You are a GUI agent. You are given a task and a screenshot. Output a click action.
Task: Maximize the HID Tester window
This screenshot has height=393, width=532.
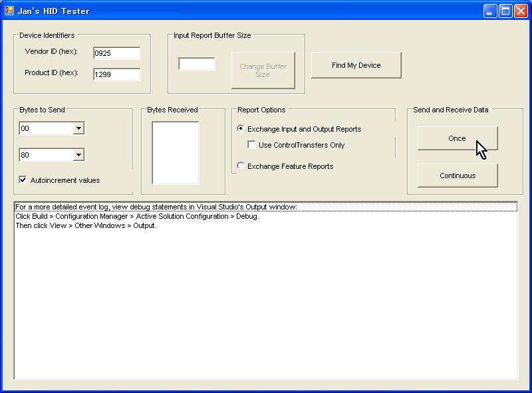pyautogui.click(x=505, y=11)
